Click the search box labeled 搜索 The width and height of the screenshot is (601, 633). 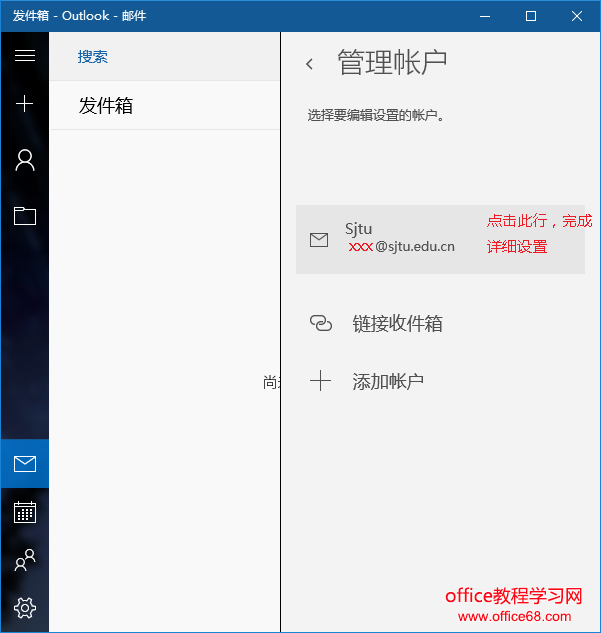tap(164, 57)
